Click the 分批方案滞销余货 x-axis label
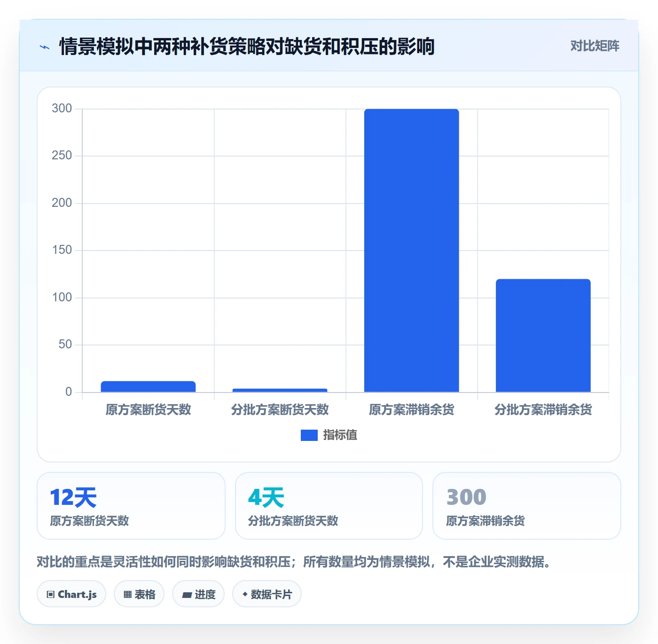 [x=543, y=409]
